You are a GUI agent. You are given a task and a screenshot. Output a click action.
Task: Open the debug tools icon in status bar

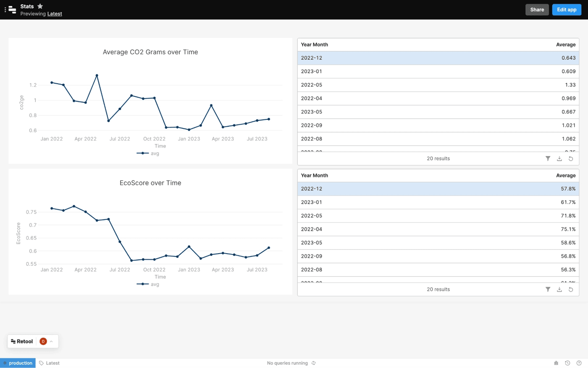pyautogui.click(x=556, y=363)
